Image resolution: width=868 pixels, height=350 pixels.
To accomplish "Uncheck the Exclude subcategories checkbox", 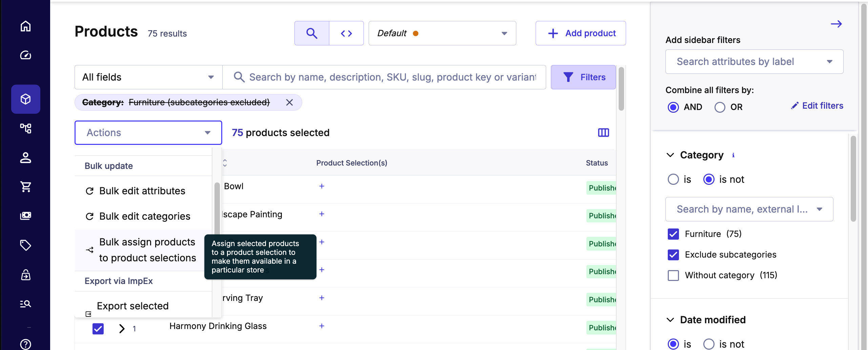I will click(674, 255).
